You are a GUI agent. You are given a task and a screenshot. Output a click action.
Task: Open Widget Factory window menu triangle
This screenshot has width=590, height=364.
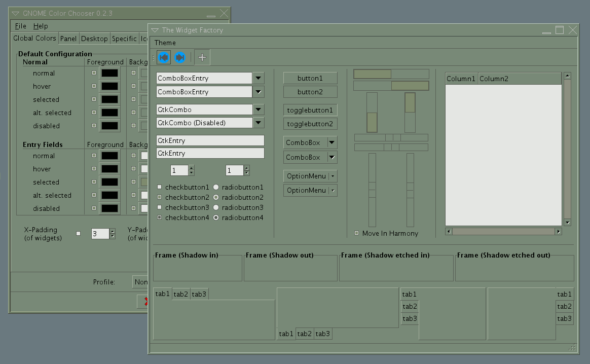coord(155,30)
